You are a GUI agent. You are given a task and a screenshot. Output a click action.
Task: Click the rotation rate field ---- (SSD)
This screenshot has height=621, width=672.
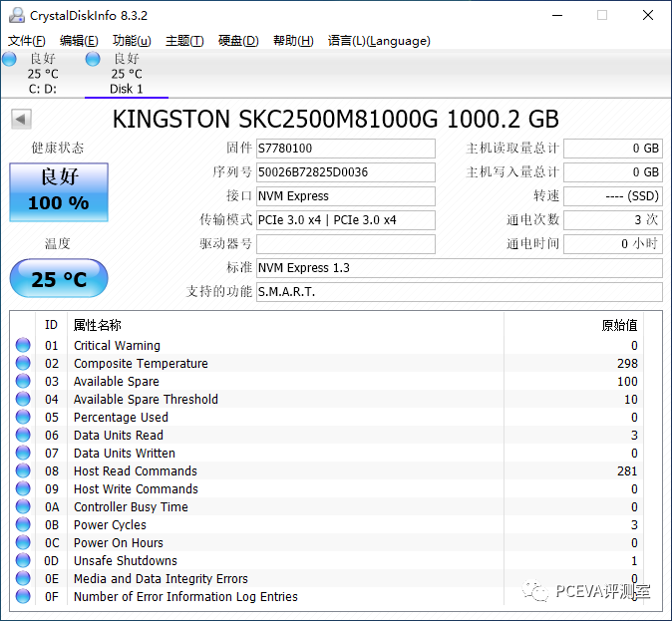[x=613, y=196]
